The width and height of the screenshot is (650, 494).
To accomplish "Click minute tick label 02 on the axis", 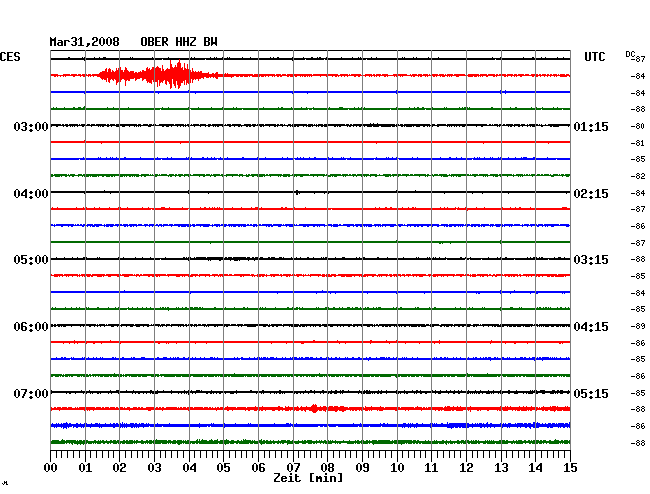I will (x=119, y=467).
